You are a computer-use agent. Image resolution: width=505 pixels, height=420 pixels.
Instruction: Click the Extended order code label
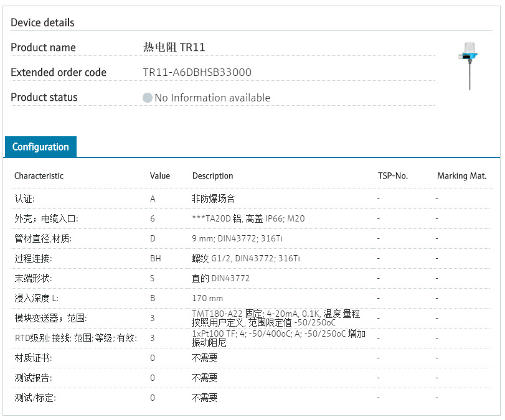tap(59, 72)
